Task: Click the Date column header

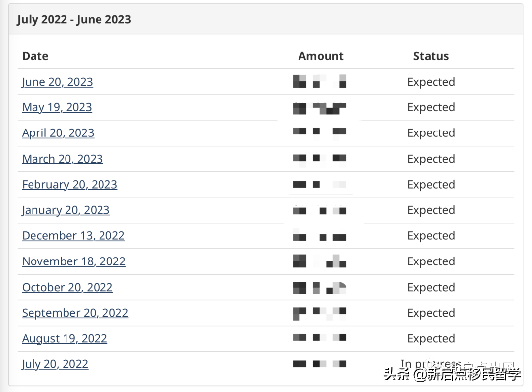Action: pos(35,56)
